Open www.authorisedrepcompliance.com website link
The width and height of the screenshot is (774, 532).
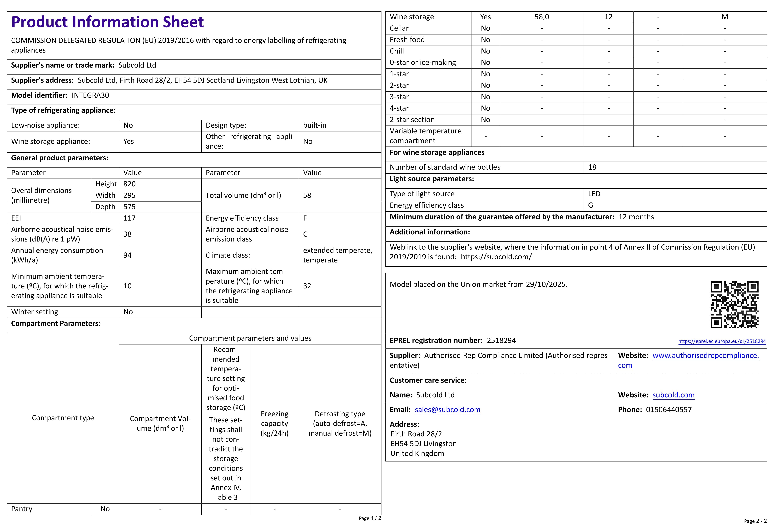pyautogui.click(x=688, y=360)
